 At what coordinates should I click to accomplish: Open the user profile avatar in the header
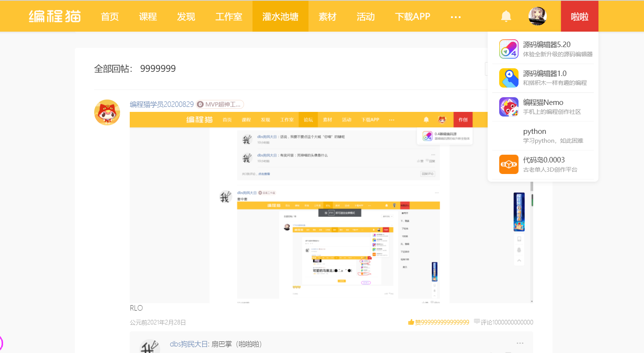(537, 16)
